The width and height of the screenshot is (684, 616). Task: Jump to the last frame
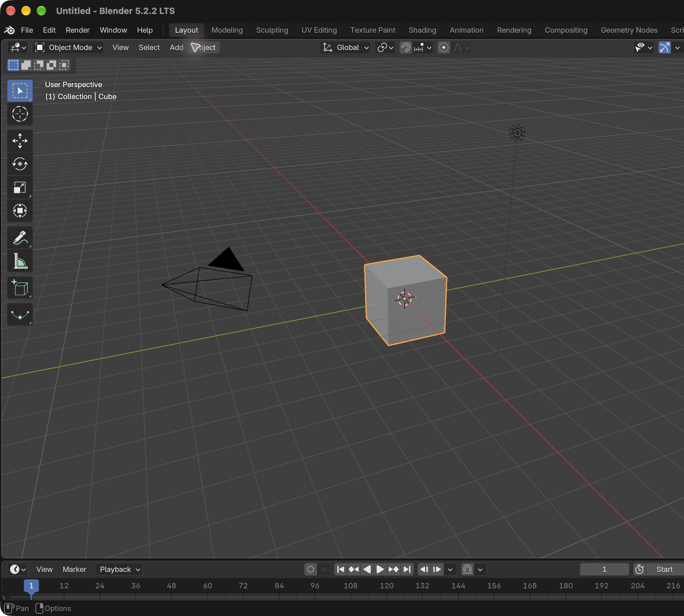coord(407,569)
